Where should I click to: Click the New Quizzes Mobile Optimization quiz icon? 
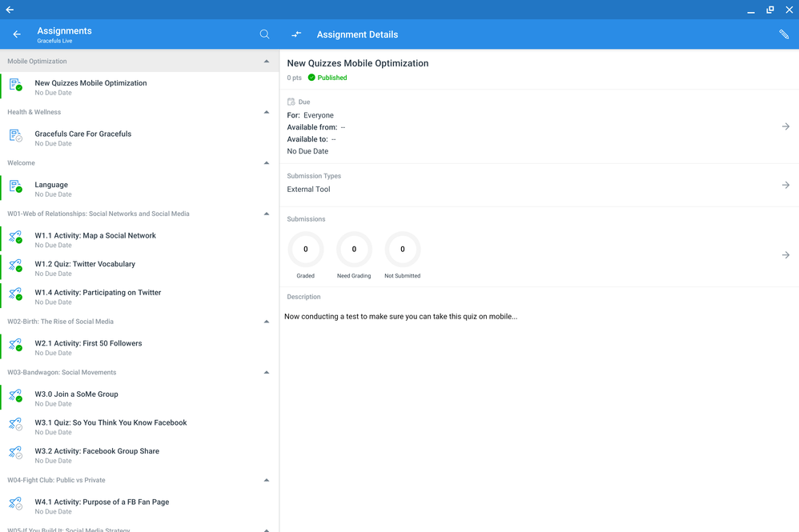click(x=15, y=85)
